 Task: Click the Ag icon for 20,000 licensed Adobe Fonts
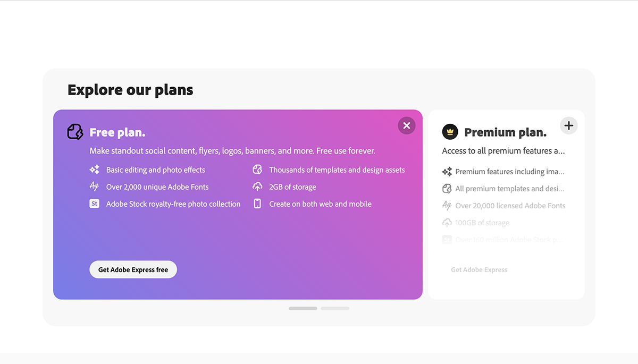(x=447, y=205)
